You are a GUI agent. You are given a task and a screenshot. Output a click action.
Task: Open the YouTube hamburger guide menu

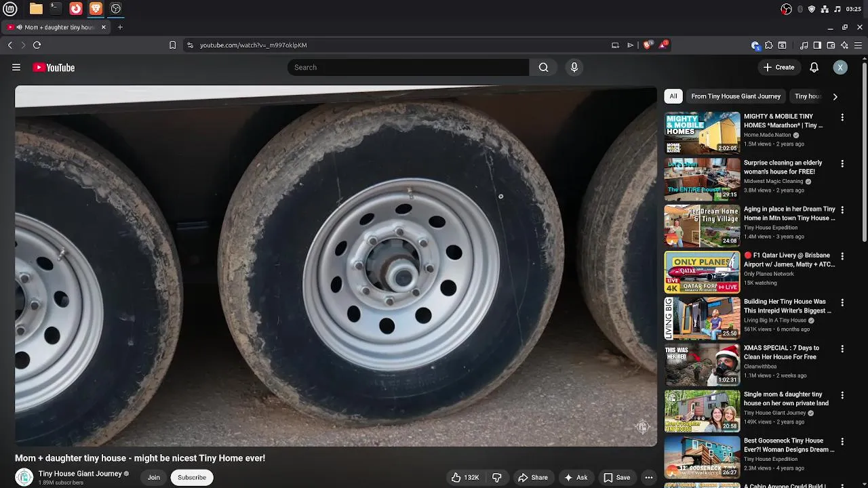16,67
